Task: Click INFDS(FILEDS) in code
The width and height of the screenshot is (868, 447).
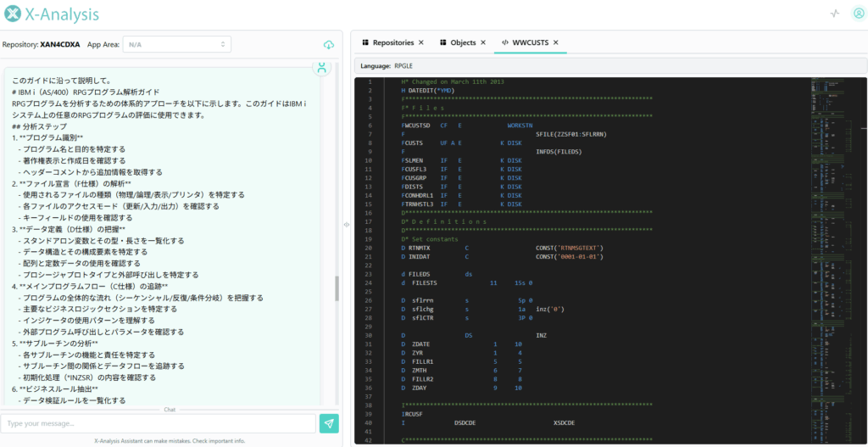Action: coord(559,152)
